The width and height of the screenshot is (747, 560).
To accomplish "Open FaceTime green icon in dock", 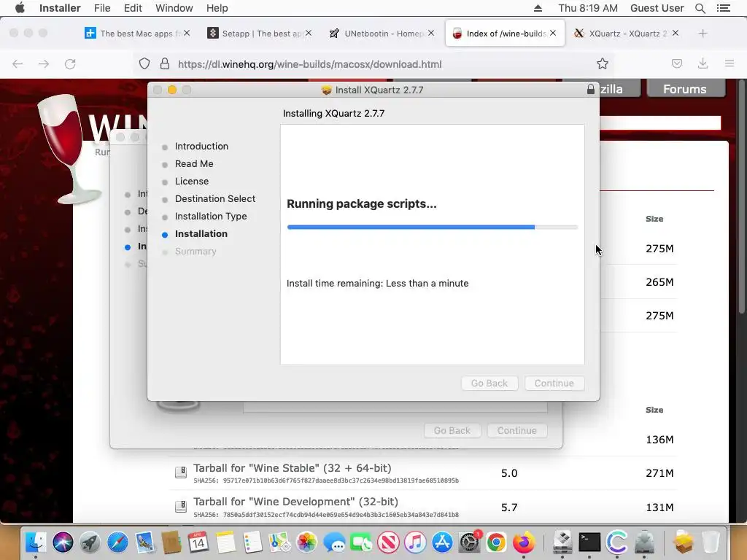I will pos(361,542).
